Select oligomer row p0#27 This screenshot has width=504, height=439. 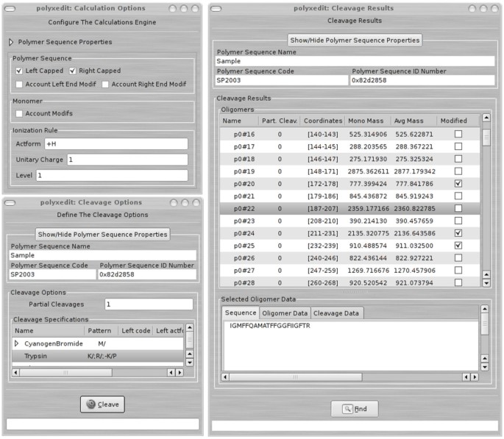tap(349, 271)
